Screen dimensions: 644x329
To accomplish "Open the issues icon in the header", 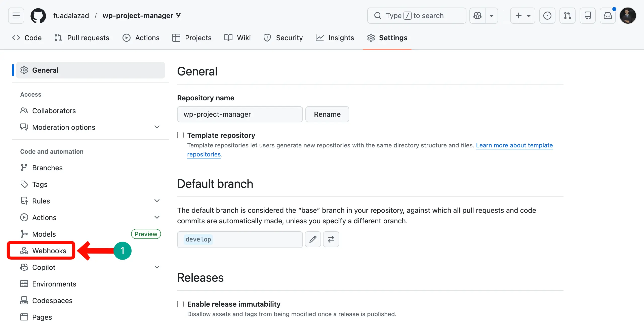I will [x=547, y=16].
